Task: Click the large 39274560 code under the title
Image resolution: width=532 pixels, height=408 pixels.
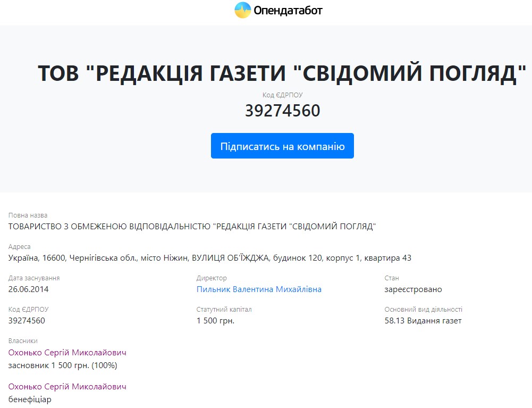Action: point(282,111)
